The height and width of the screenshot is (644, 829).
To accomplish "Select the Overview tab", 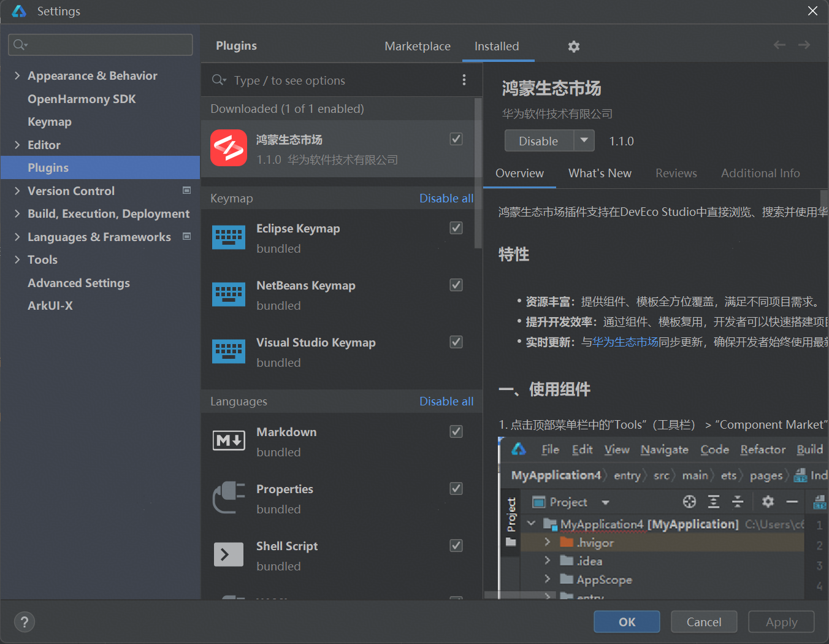I will (520, 173).
